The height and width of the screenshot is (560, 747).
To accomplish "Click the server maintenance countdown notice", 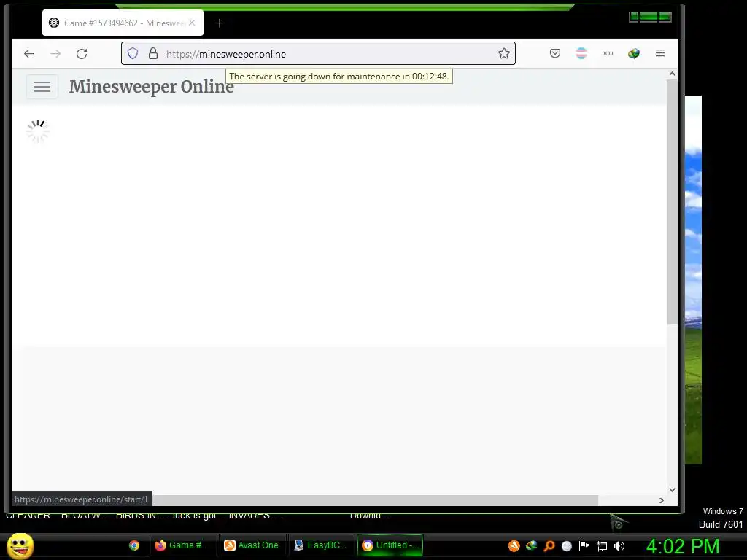I will coord(338,76).
